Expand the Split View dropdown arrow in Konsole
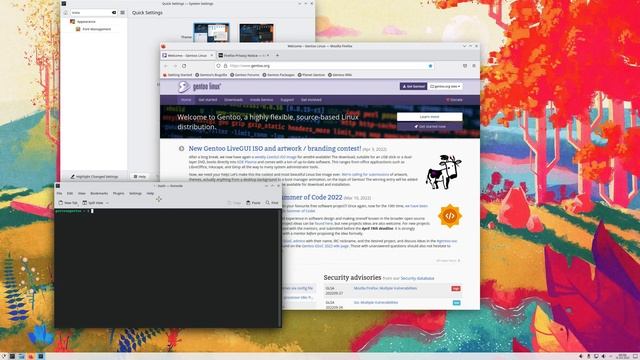The image size is (640, 360). point(107,203)
